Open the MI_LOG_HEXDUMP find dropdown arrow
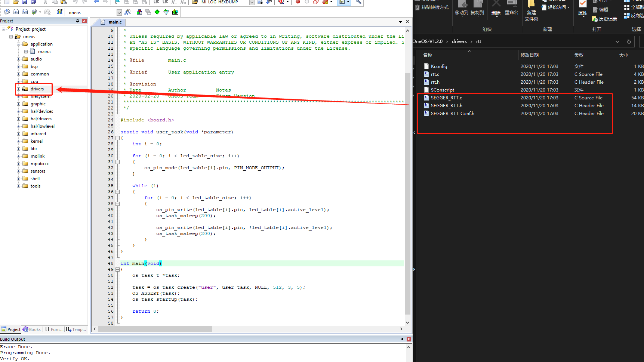 pyautogui.click(x=252, y=2)
